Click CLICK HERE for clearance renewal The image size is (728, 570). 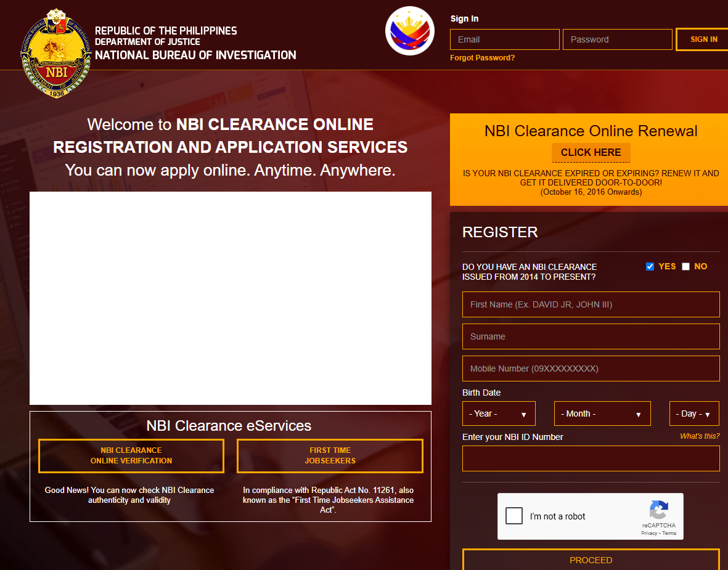[x=591, y=153]
